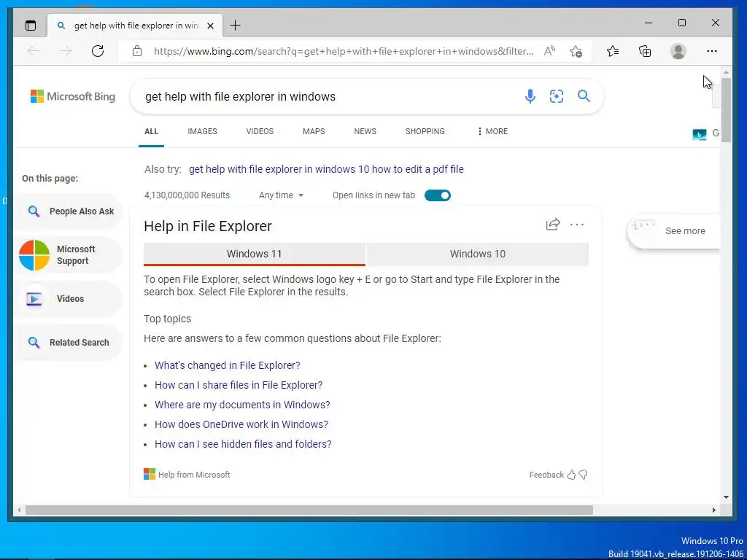Open the tab actions menu icon
Image resolution: width=747 pixels, height=560 pixels.
pyautogui.click(x=31, y=26)
